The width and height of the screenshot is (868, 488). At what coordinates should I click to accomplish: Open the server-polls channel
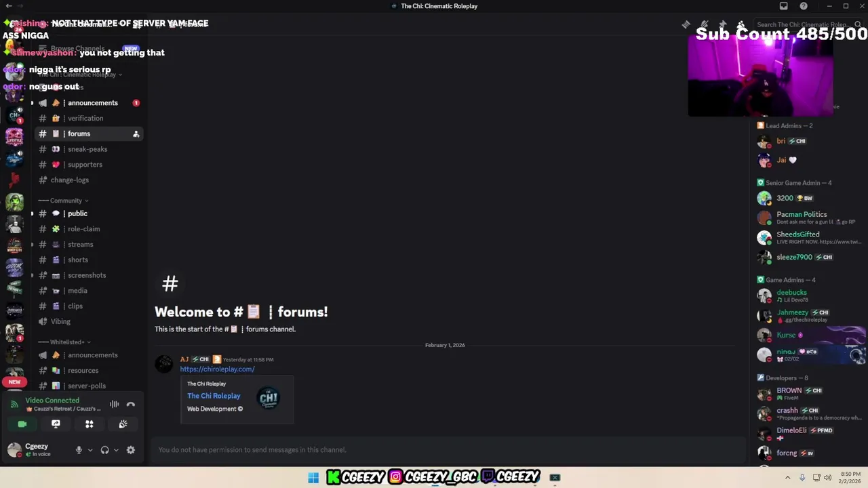pos(88,386)
